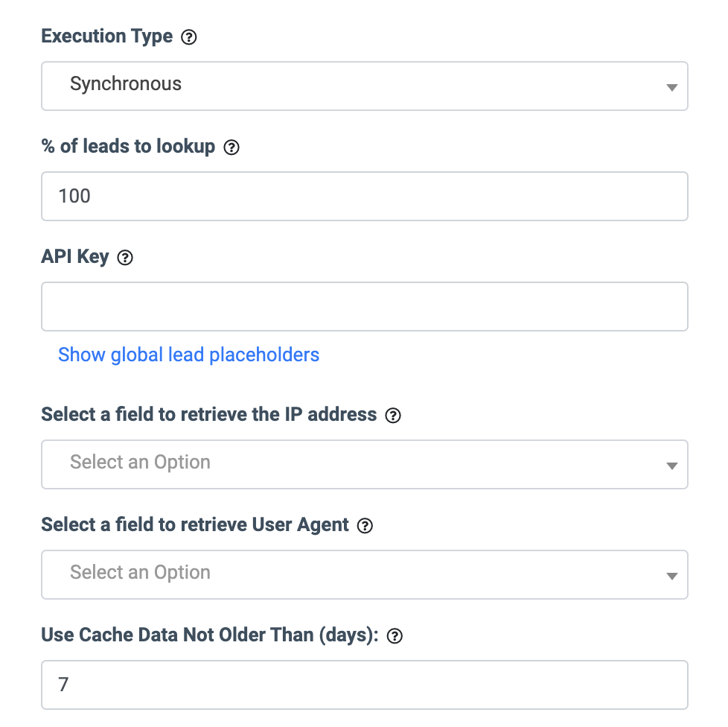Viewport: 728px width, 727px height.
Task: Click into the empty API Key field
Action: (x=364, y=306)
